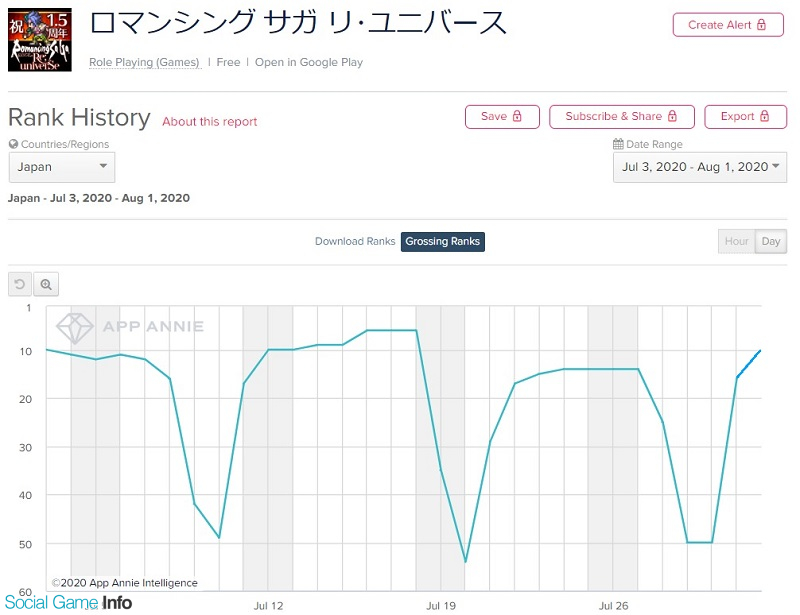
Task: Click the Subscribe & Share button
Action: (x=622, y=117)
